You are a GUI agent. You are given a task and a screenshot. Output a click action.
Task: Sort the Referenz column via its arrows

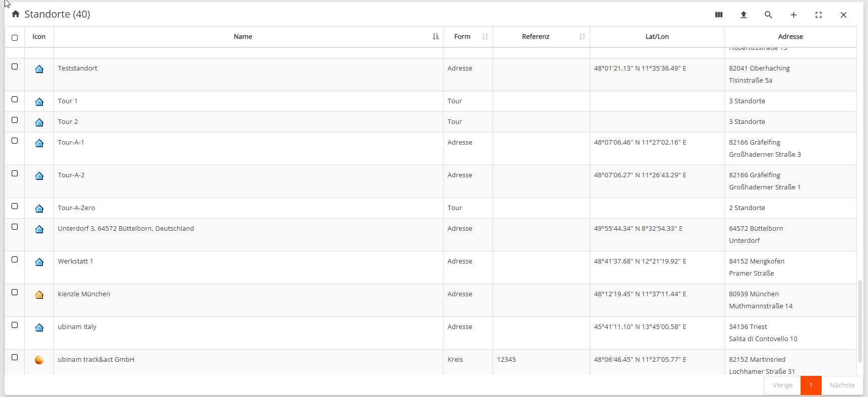[582, 36]
